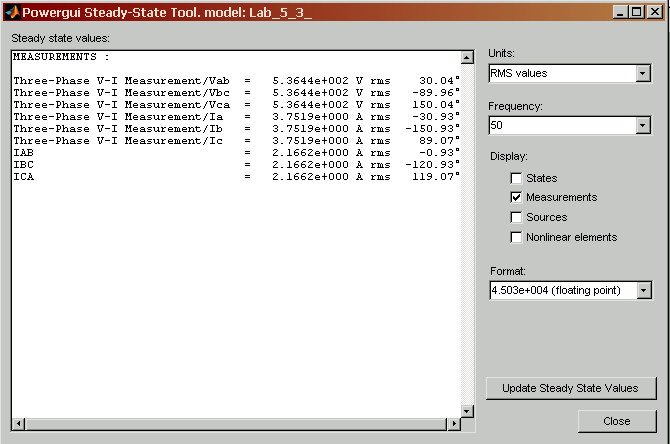Click the 30.04° angle value
This screenshot has height=444, width=670.
(439, 81)
